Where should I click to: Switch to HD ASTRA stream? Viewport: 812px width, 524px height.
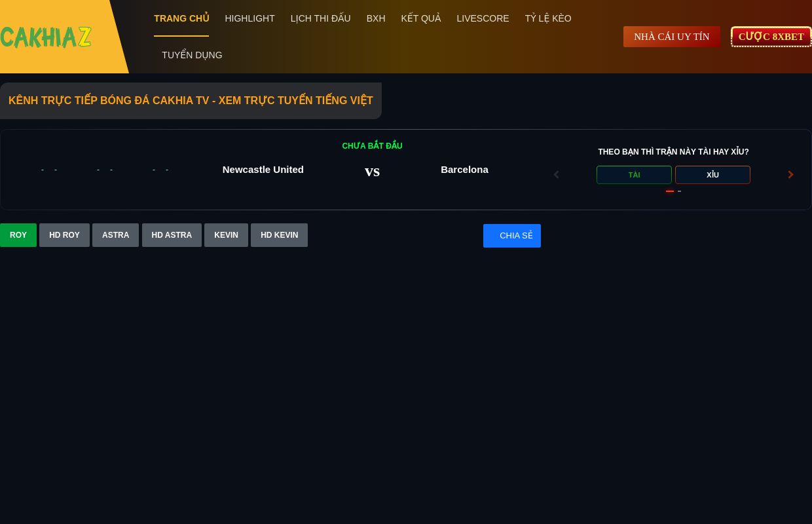[x=172, y=235]
